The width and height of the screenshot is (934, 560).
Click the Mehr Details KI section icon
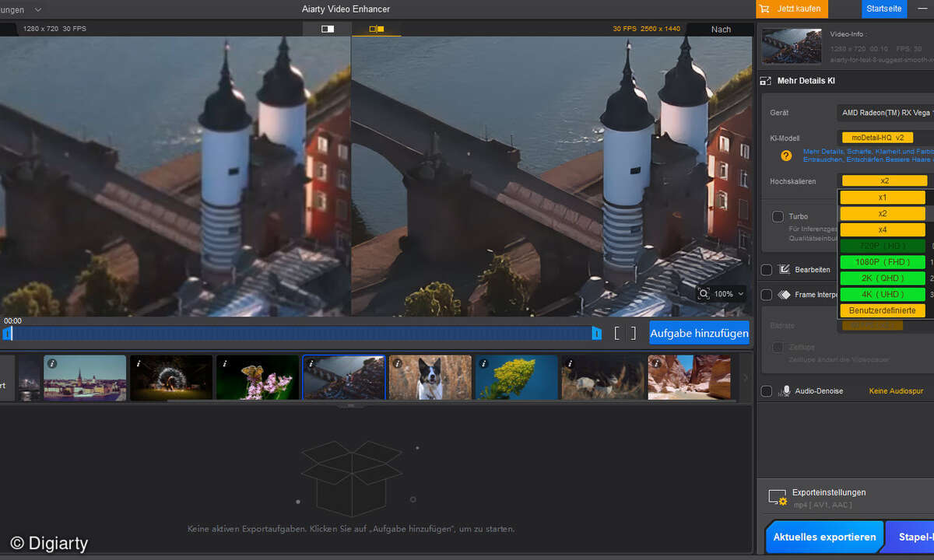(764, 81)
